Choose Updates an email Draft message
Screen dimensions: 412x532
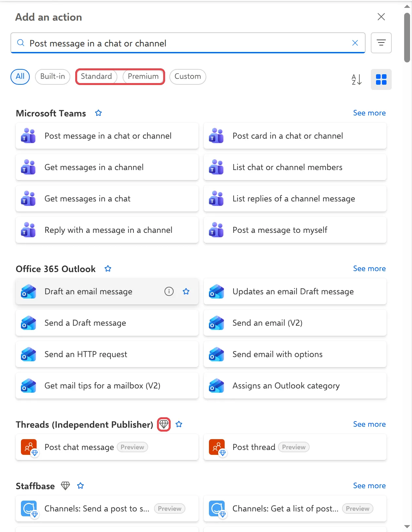pyautogui.click(x=295, y=291)
